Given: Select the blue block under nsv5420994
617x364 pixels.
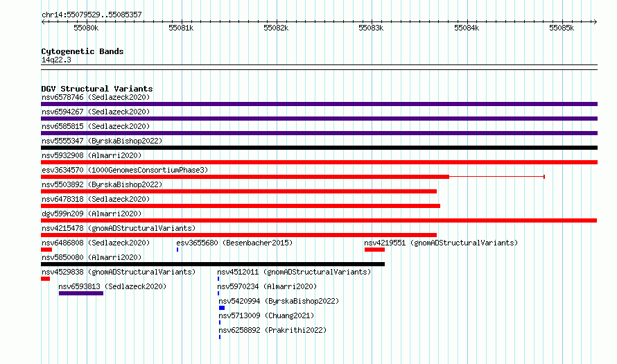Looking at the screenshot, I should click(x=222, y=308).
